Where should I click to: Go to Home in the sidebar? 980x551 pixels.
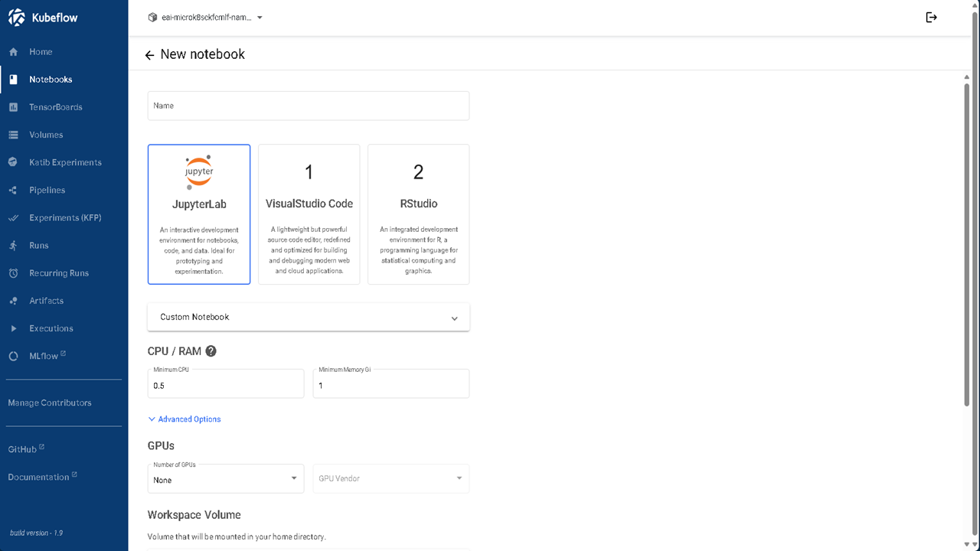(64, 52)
